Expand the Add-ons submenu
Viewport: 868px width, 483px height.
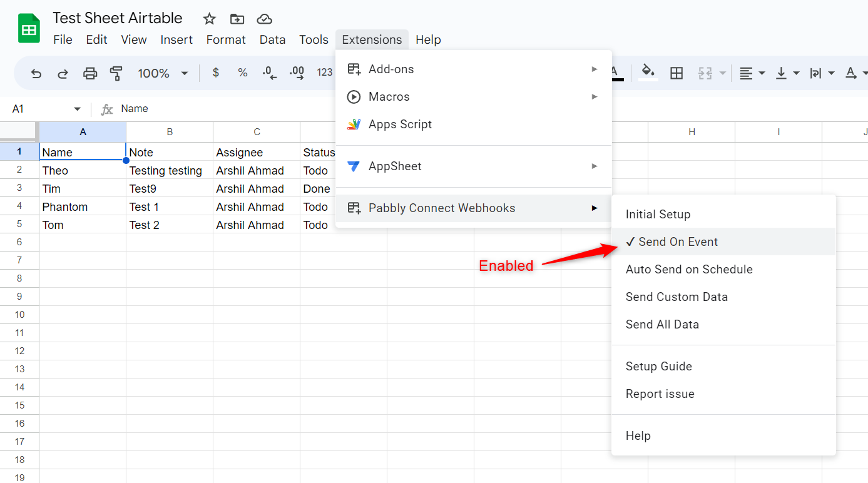474,69
